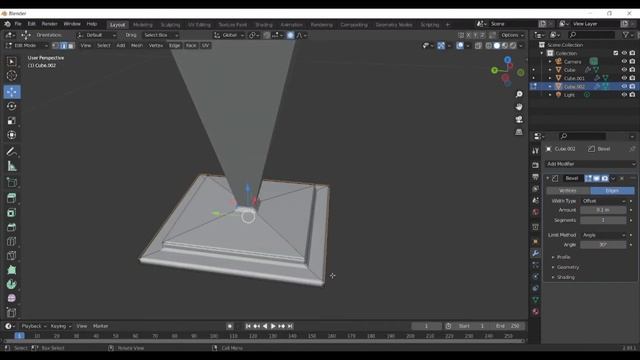The height and width of the screenshot is (360, 640).
Task: Open the Tool settings properties tab
Action: [536, 151]
